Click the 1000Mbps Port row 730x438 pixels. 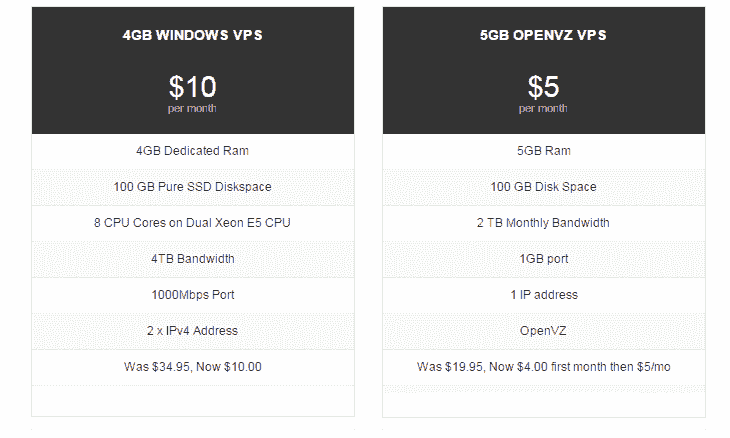click(193, 295)
